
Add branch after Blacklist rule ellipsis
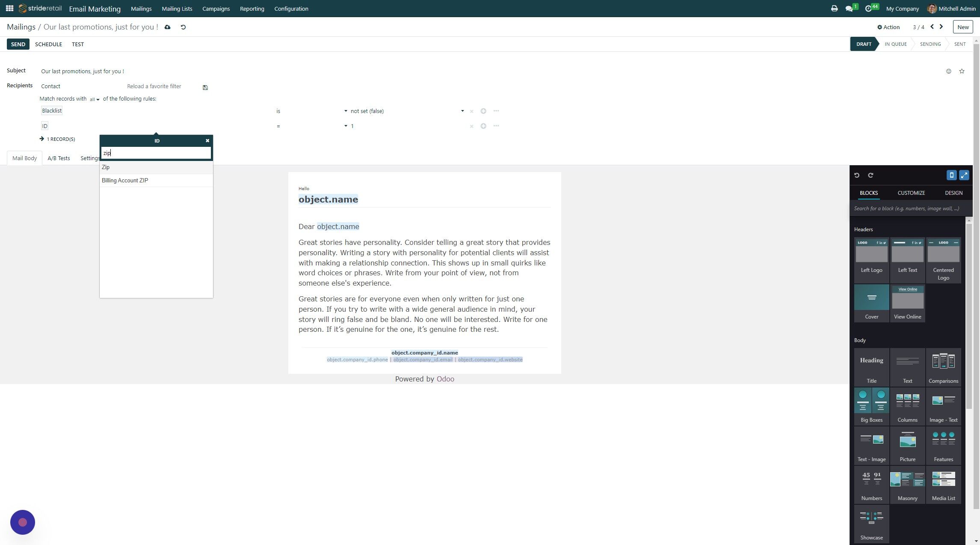[x=496, y=111]
